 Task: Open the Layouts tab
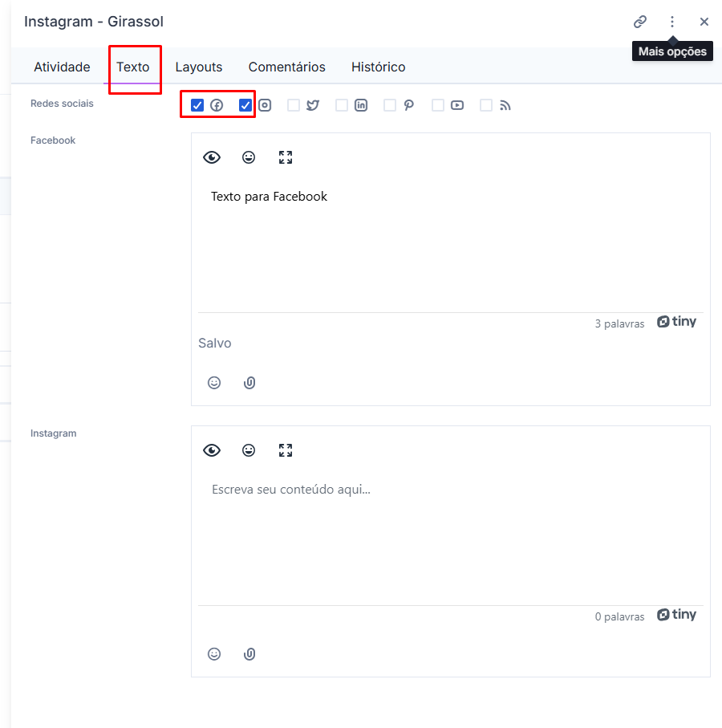[x=199, y=67]
